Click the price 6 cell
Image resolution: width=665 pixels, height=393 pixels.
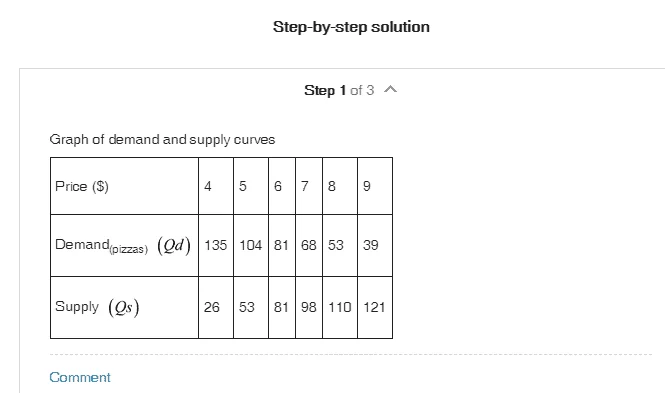(x=282, y=186)
